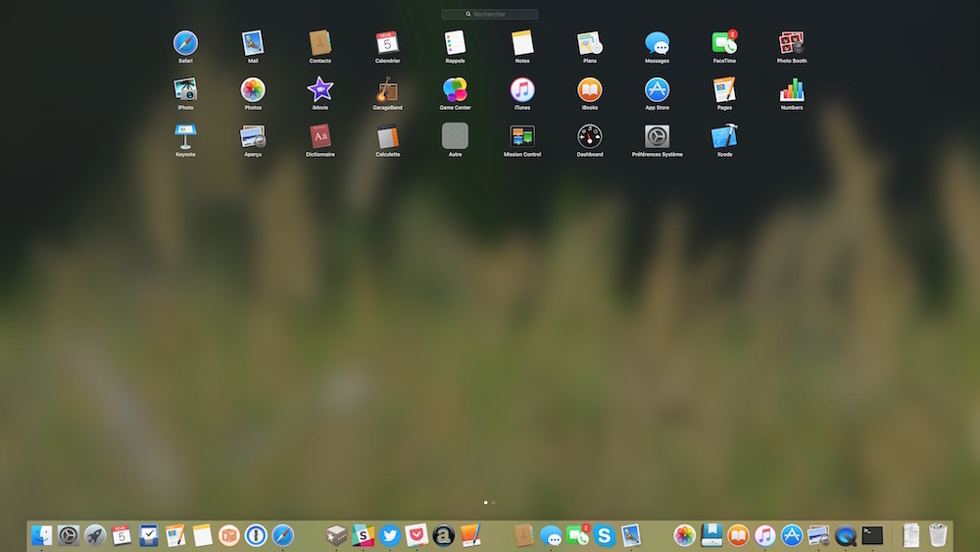Viewport: 980px width, 552px height.
Task: Open Skype in the Dock
Action: 605,535
